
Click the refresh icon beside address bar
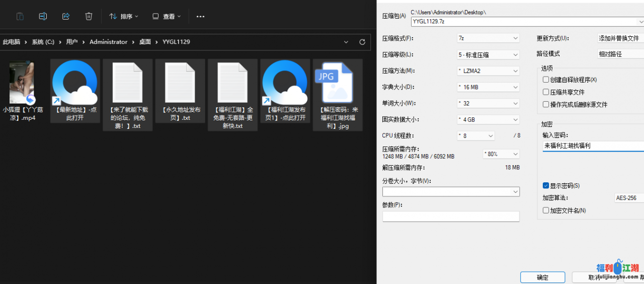[362, 42]
